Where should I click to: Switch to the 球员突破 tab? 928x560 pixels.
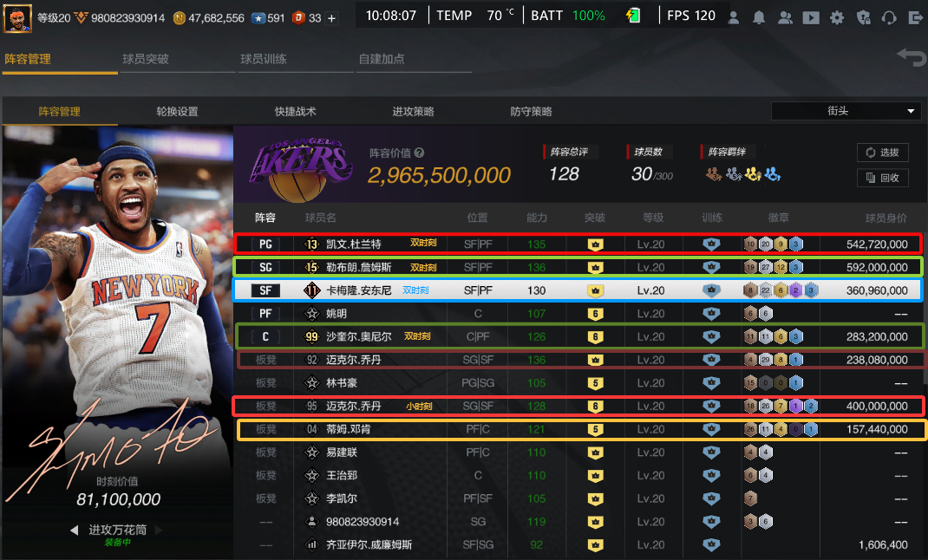point(145,59)
